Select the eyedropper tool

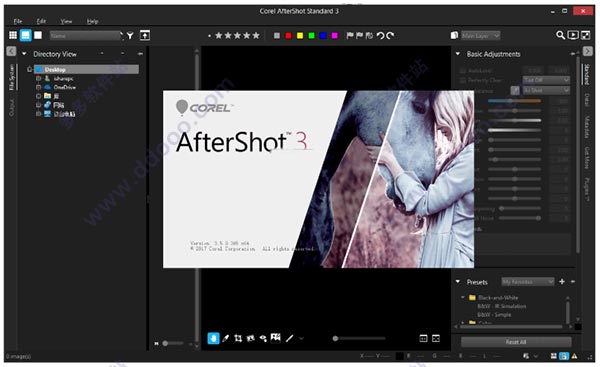(x=226, y=338)
